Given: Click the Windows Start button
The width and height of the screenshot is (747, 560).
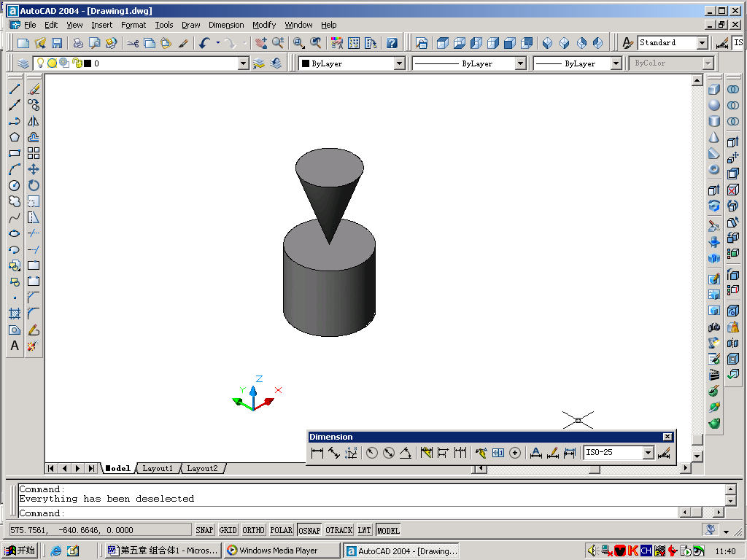Looking at the screenshot, I should click(x=20, y=551).
